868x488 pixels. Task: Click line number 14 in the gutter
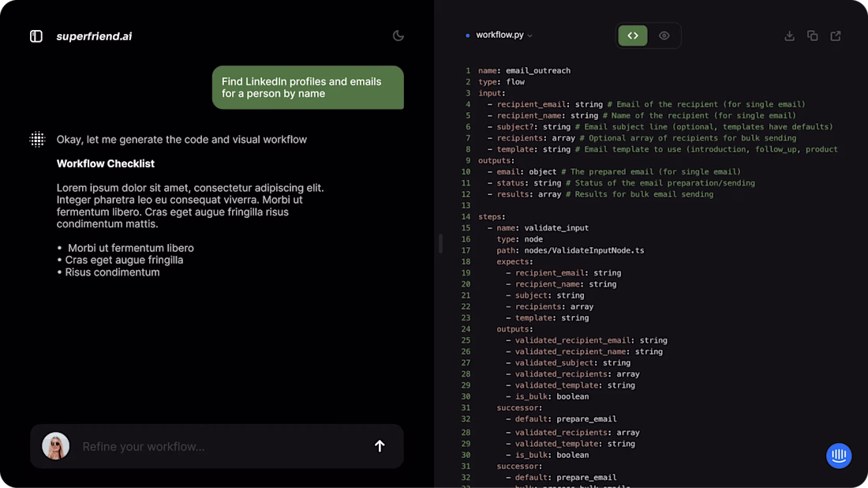(466, 216)
